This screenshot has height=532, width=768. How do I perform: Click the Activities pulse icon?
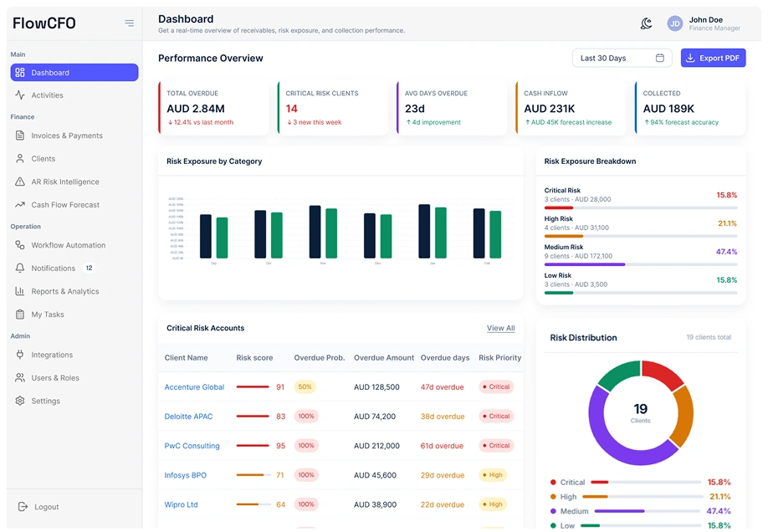[19, 95]
